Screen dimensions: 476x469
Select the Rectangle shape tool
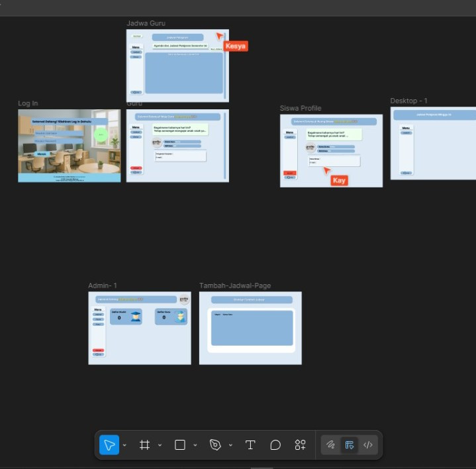click(179, 445)
